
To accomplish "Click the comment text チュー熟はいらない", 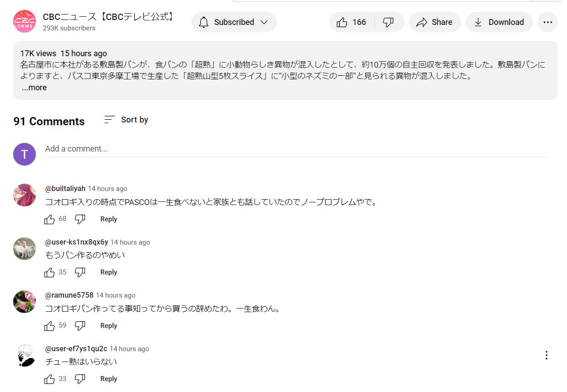I will coord(81,362).
